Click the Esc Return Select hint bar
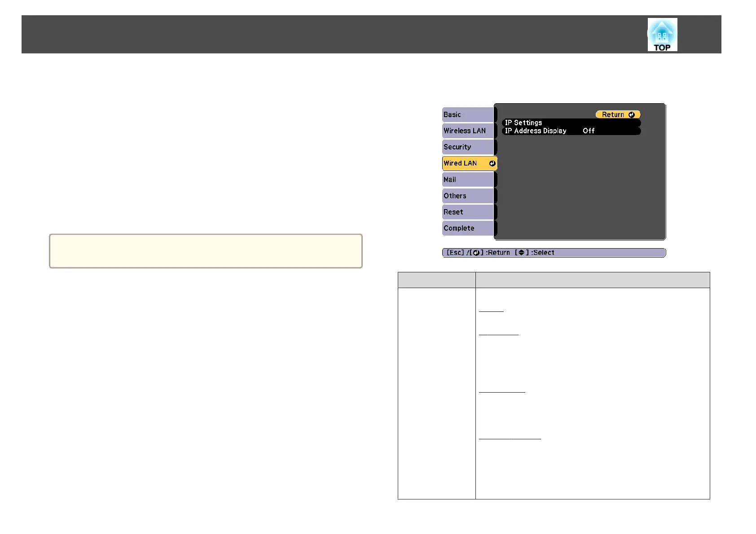The image size is (756, 534). point(554,253)
